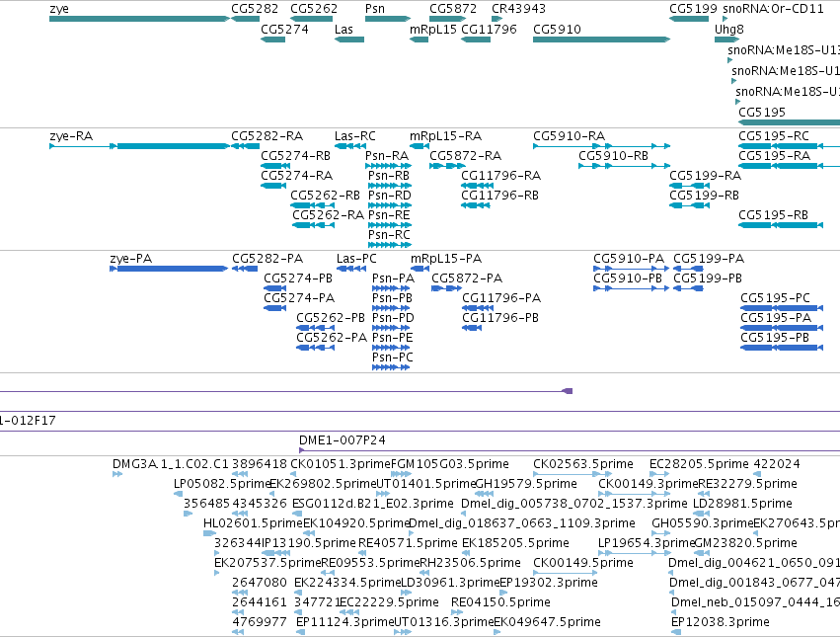The image size is (840, 637).
Task: Select the CG11796-PA protein label
Action: coord(501,298)
